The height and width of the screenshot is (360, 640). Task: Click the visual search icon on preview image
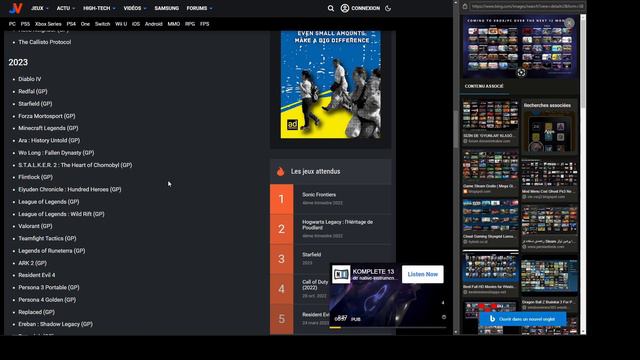click(521, 73)
